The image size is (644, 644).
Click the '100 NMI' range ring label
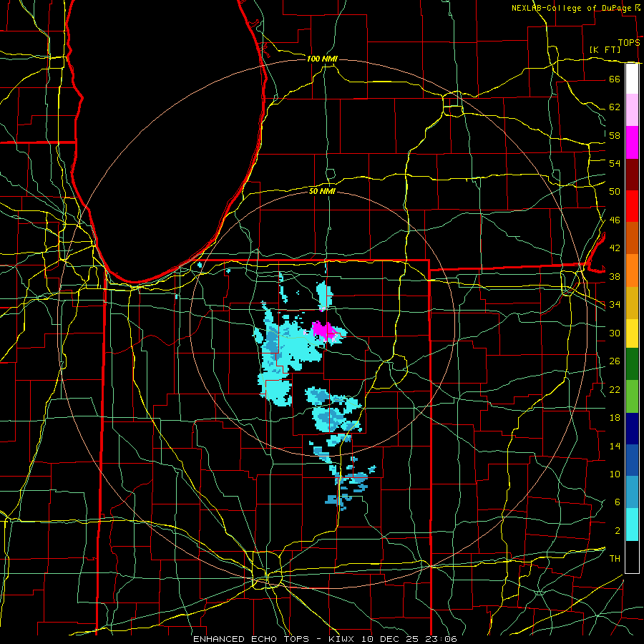[x=322, y=59]
